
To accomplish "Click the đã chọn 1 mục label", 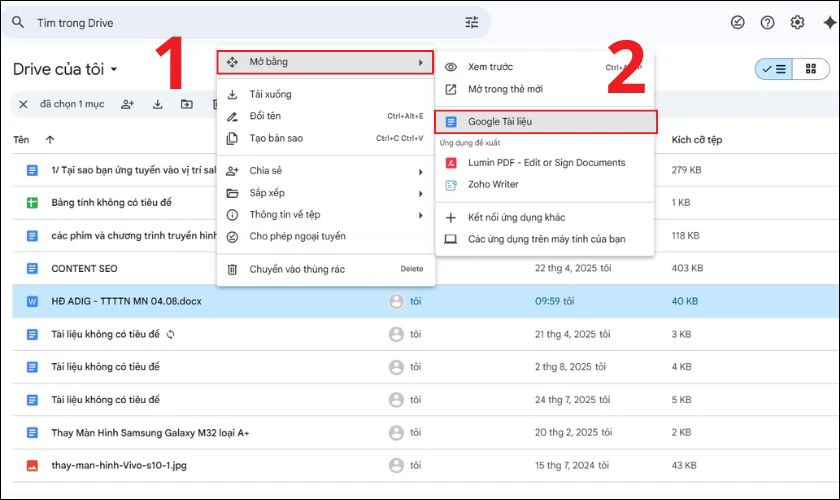I will 72,104.
